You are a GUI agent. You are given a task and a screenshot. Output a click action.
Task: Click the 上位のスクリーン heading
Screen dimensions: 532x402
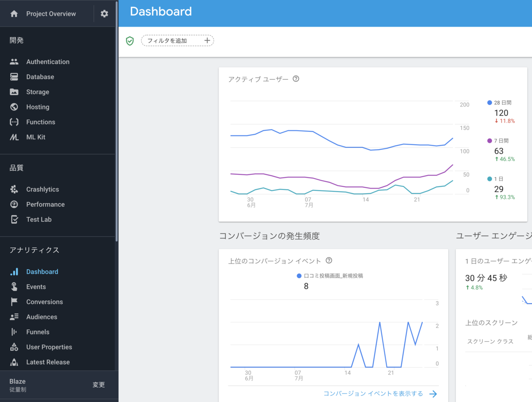click(x=491, y=323)
